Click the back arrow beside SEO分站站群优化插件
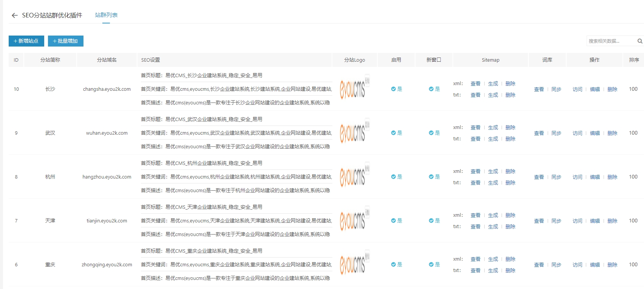The width and height of the screenshot is (644, 289). (x=15, y=16)
